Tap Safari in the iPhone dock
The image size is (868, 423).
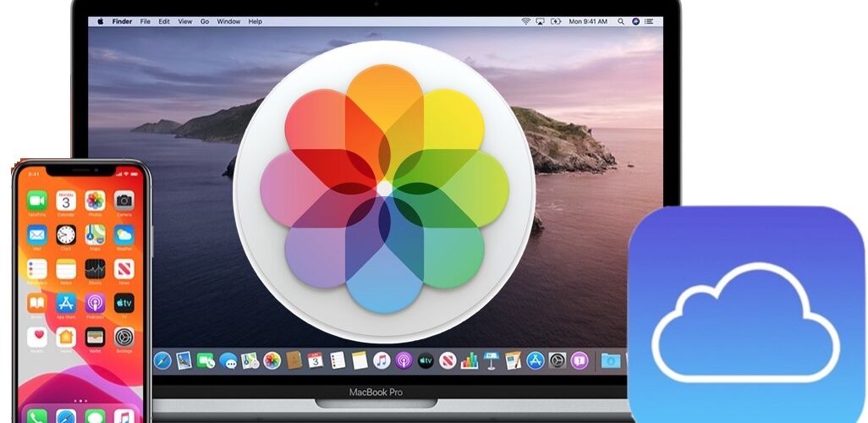click(x=66, y=416)
